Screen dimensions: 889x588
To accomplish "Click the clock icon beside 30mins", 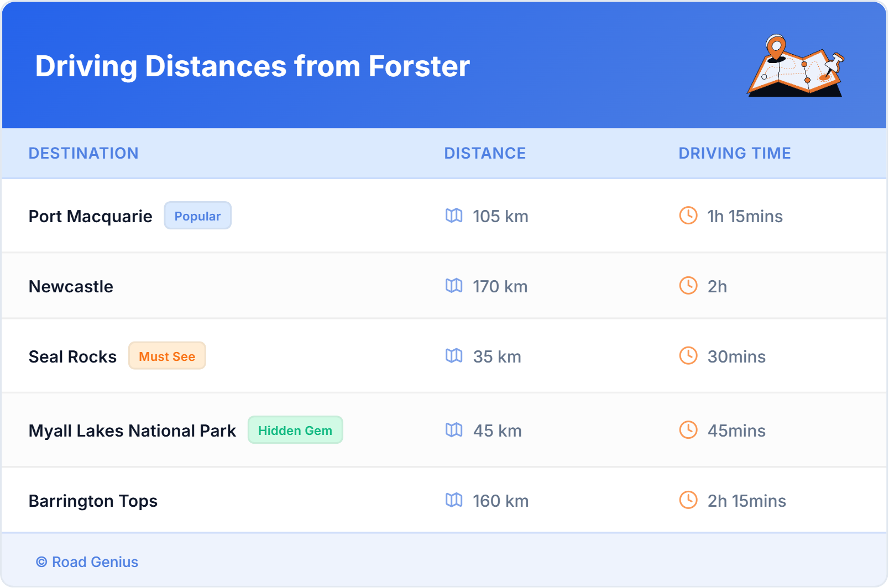I will pos(688,356).
